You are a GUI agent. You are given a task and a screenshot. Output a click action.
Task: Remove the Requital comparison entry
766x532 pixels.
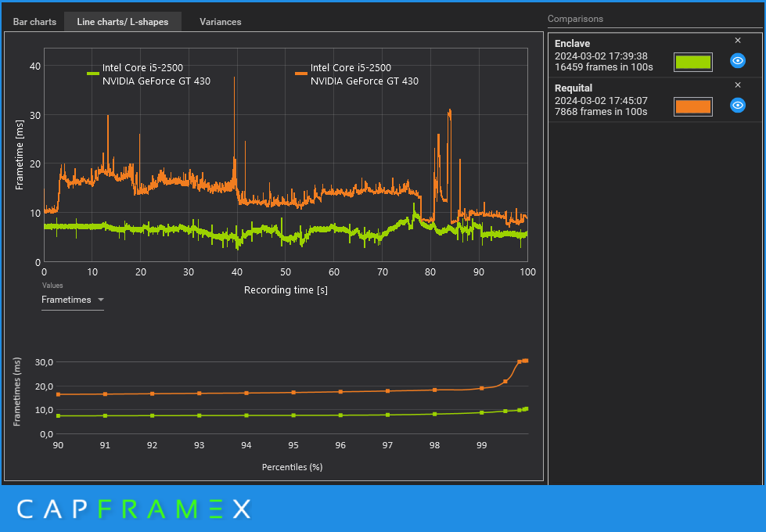[x=738, y=85]
